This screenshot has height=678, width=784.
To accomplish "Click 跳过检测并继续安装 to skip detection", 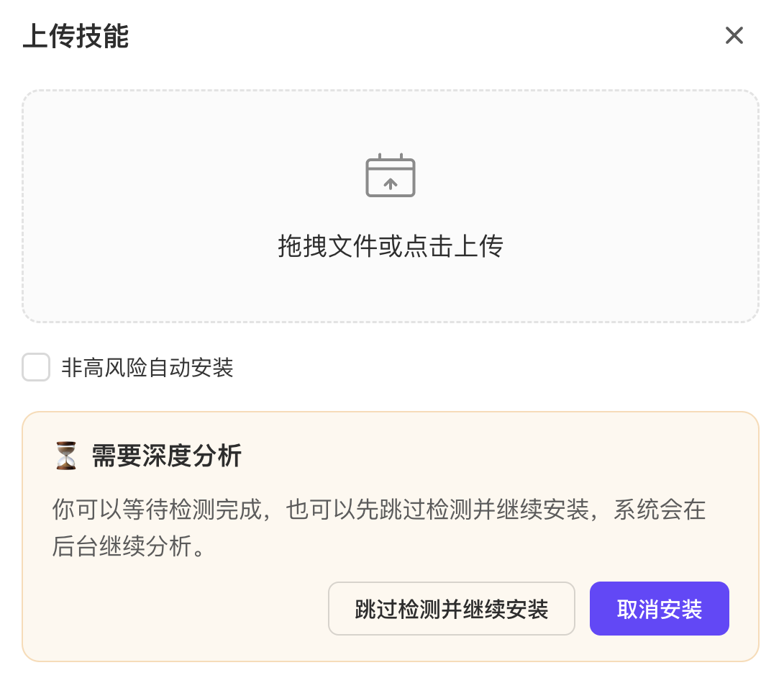I will (451, 608).
